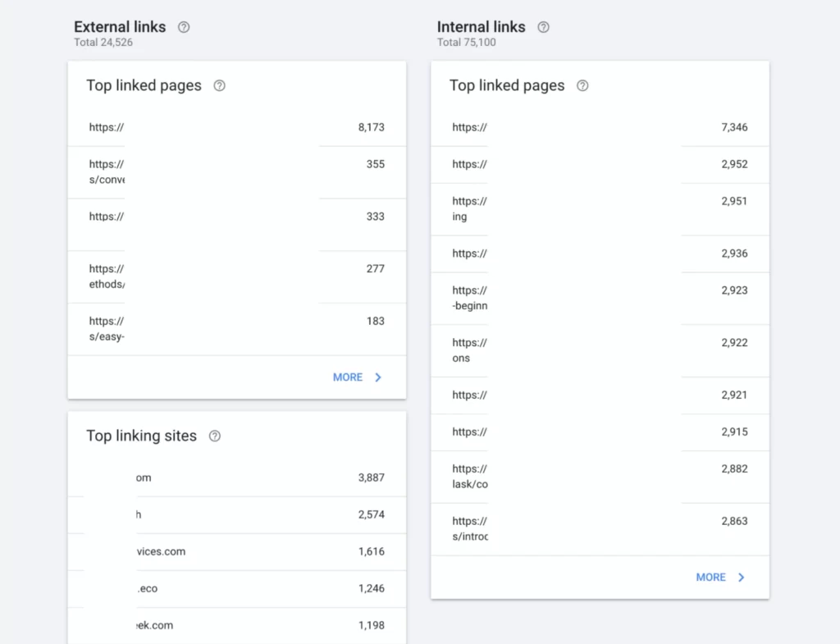Viewport: 840px width, 644px height.
Task: Open help for internal Top linked pages
Action: click(582, 85)
